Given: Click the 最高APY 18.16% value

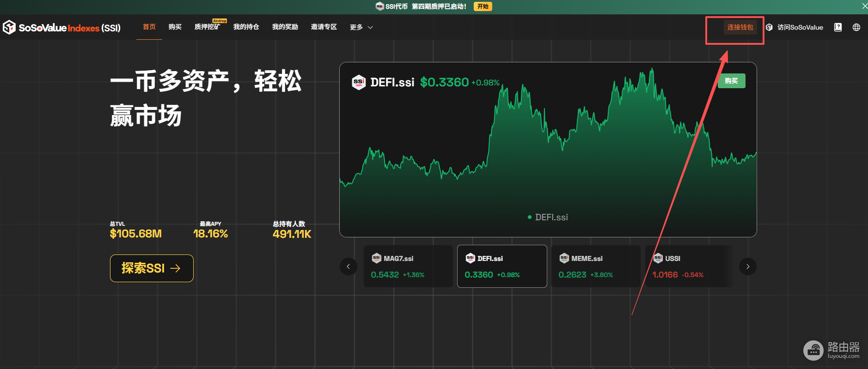Looking at the screenshot, I should click(210, 234).
